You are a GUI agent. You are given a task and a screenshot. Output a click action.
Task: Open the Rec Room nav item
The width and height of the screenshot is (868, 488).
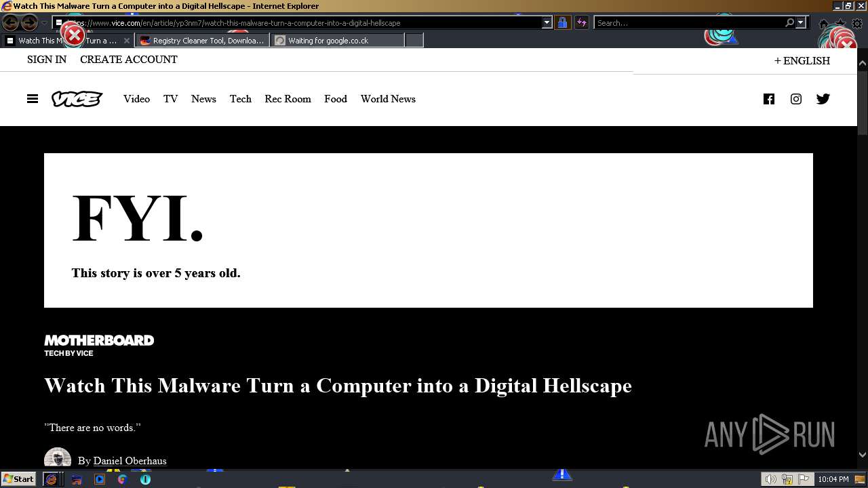coord(288,99)
